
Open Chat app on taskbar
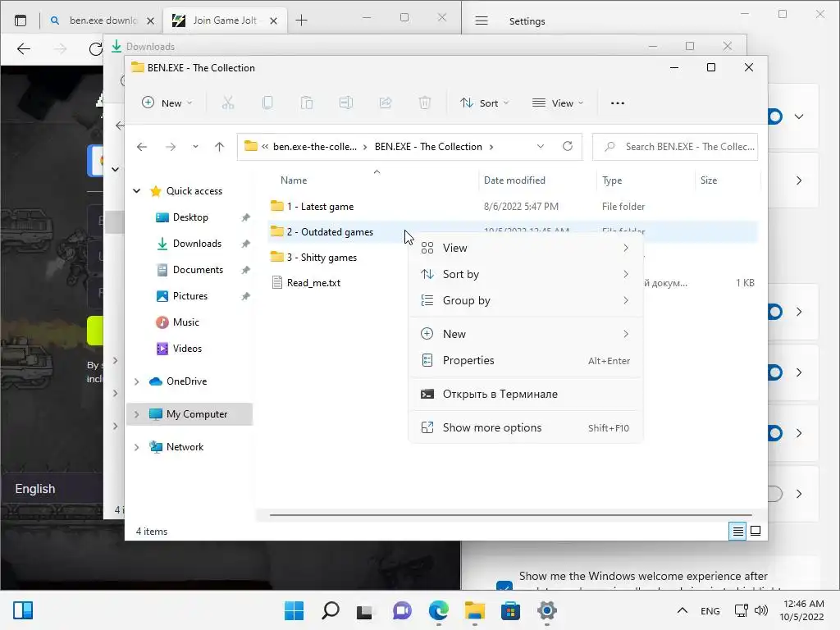coord(402,610)
